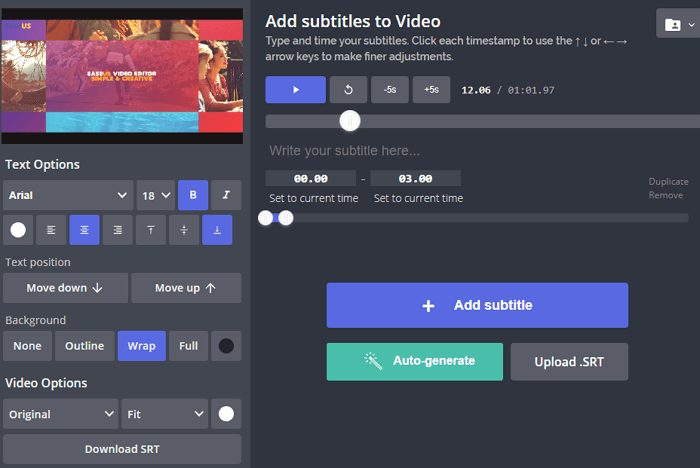This screenshot has height=468, width=700.
Task: Open the folder menu at top right
Action: (677, 23)
